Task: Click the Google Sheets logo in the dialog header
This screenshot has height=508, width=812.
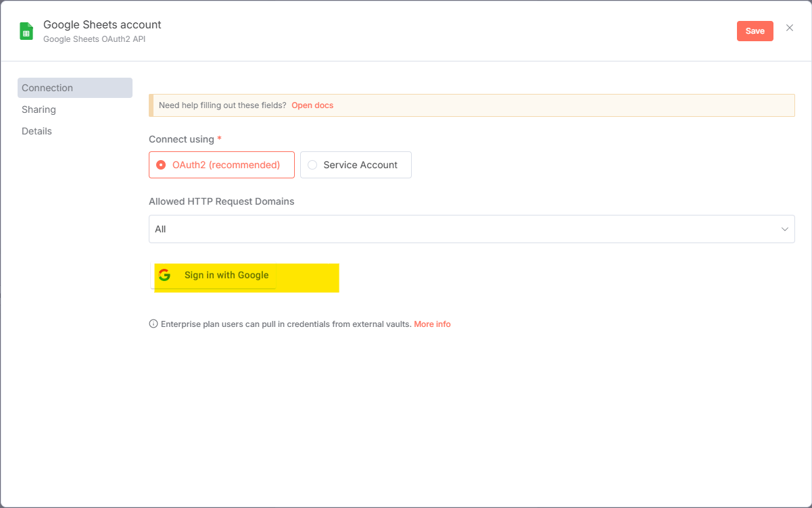Action: coord(26,30)
